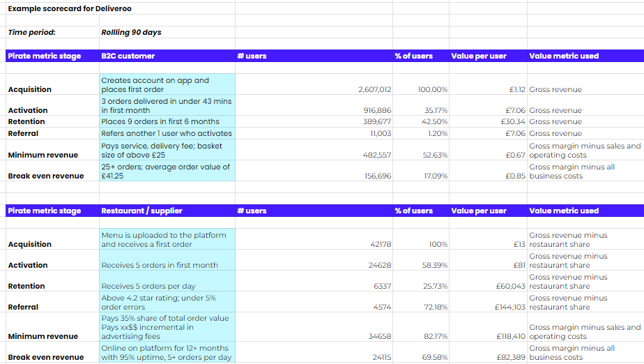Select the £0.85 value cell
This screenshot has width=644, height=364.
click(489, 171)
